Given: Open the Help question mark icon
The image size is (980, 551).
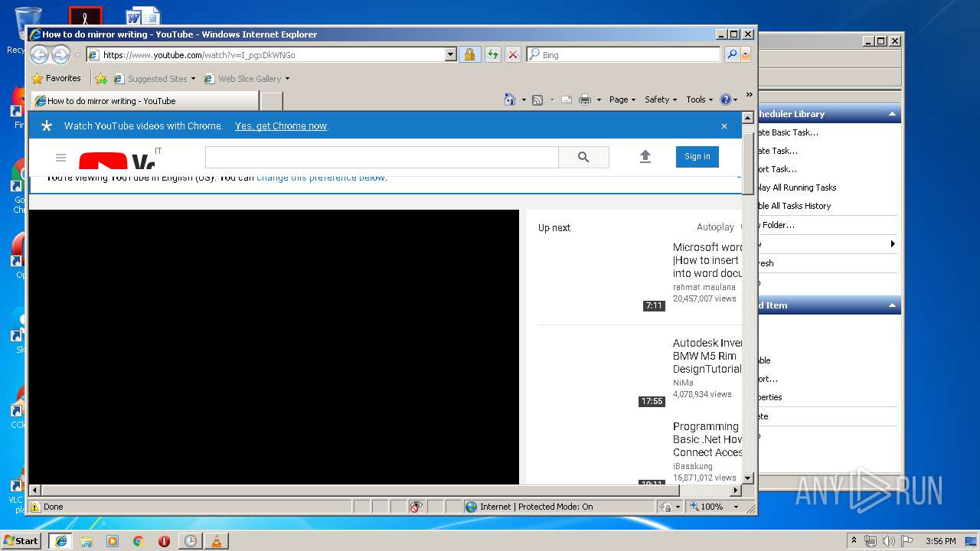Looking at the screenshot, I should (726, 99).
